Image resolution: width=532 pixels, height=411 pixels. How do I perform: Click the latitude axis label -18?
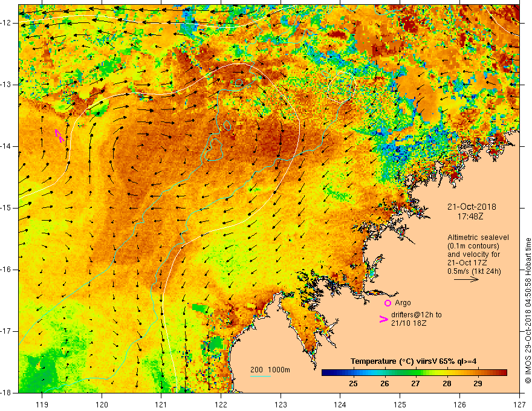coord(7,393)
